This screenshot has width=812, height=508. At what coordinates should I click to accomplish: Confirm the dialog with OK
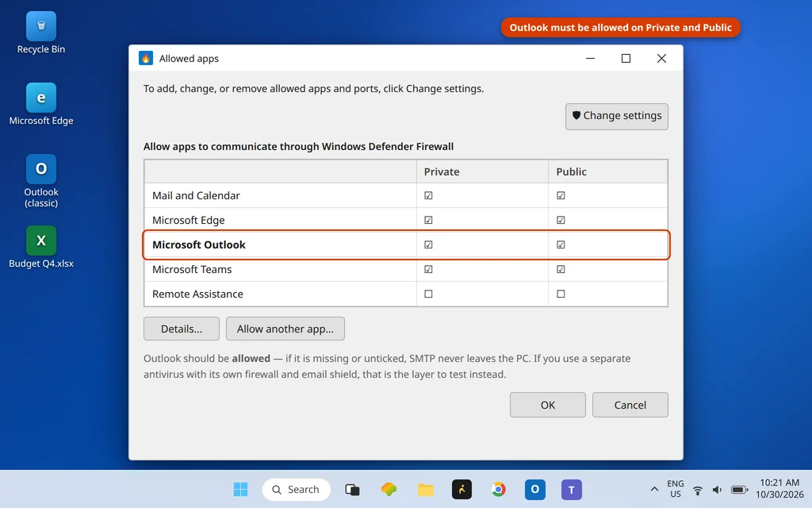(547, 405)
